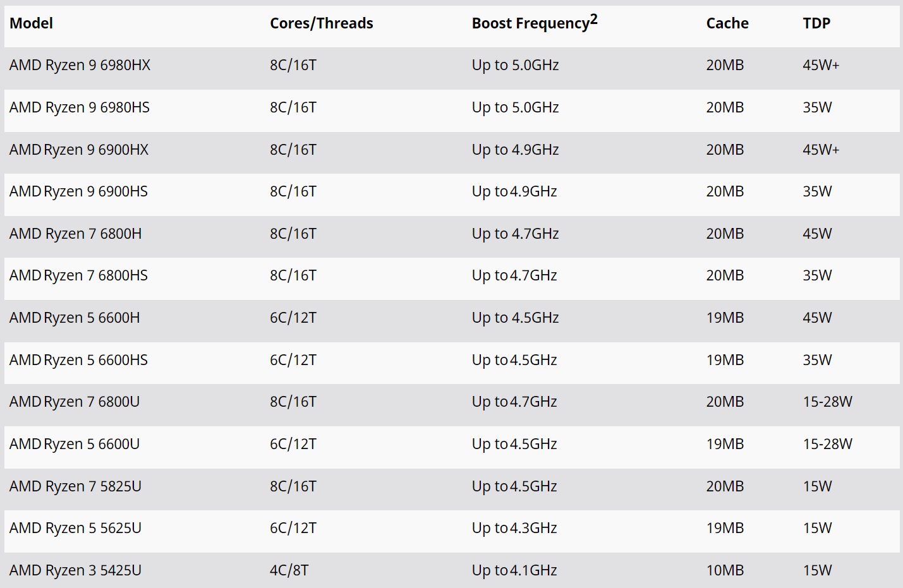Image resolution: width=903 pixels, height=588 pixels.
Task: Select the AMD Ryzen 5 6600U row label
Action: coord(75,444)
